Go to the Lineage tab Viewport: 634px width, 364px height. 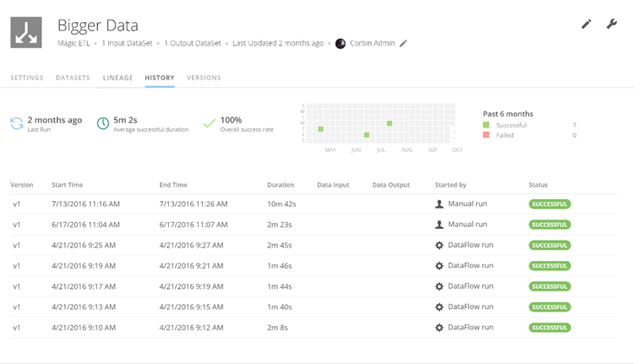pyautogui.click(x=118, y=78)
